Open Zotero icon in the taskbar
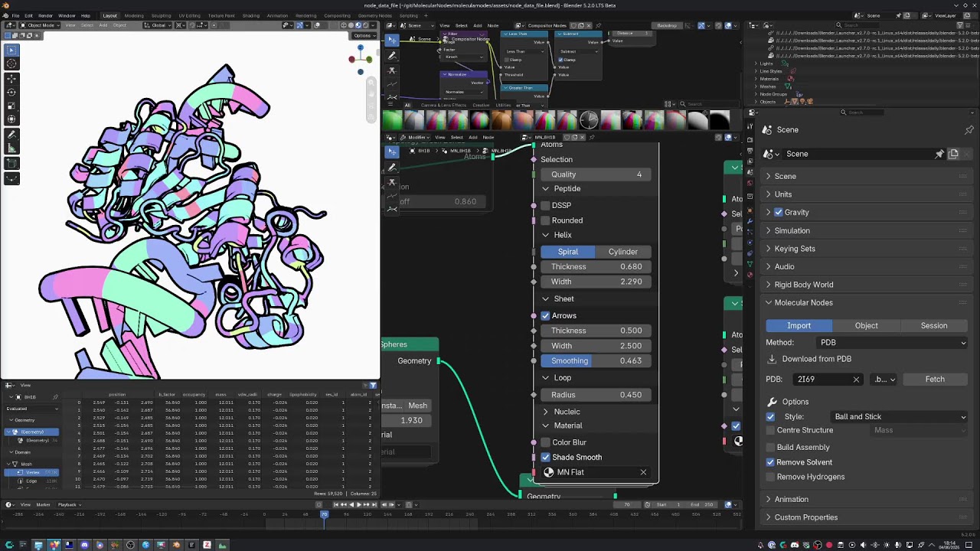 click(x=207, y=545)
